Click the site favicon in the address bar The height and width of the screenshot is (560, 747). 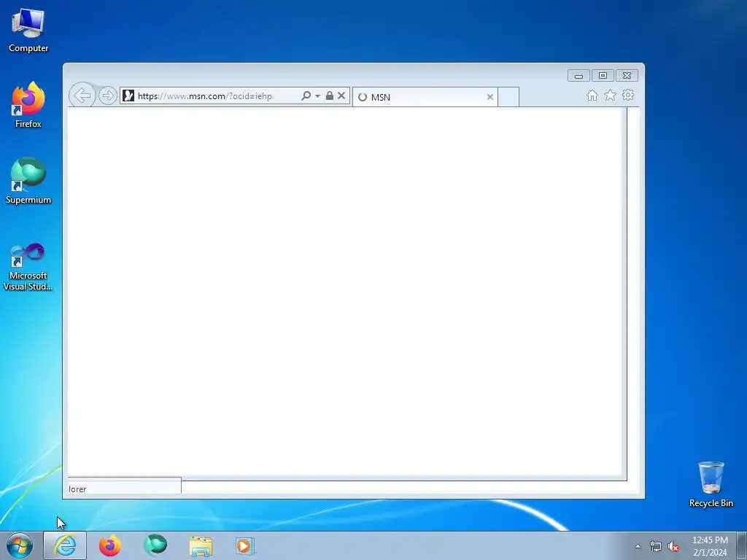tap(128, 96)
